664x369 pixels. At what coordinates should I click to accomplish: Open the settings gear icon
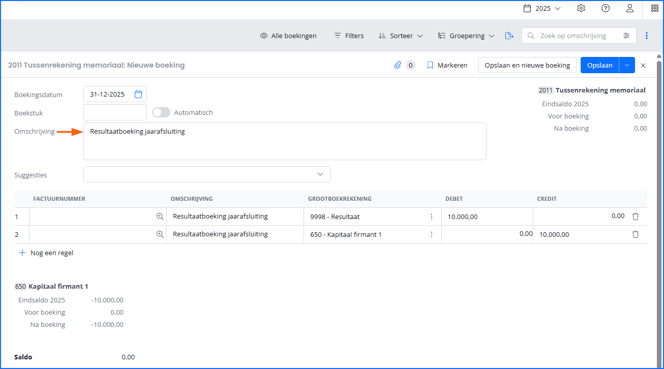(x=581, y=8)
